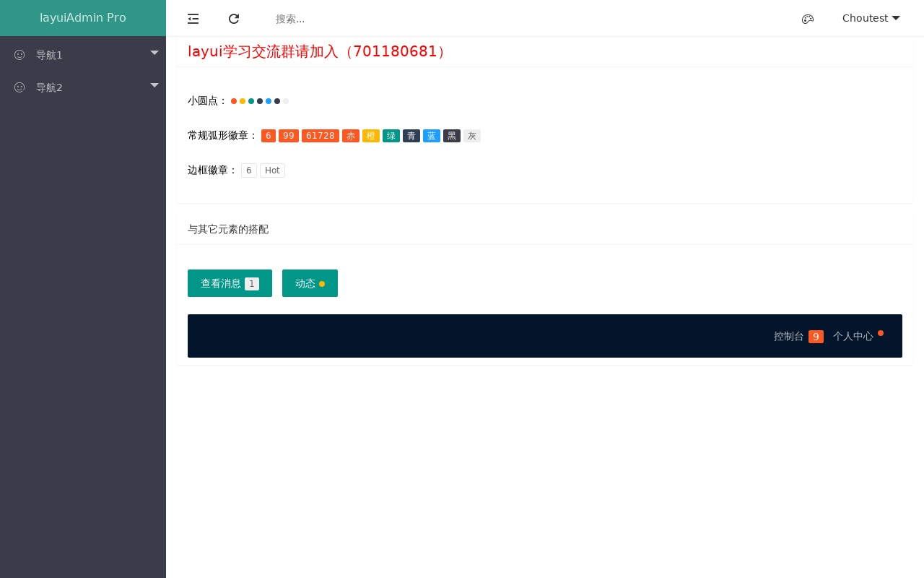The width and height of the screenshot is (924, 578).
Task: Expand the 导航1 dropdown arrow
Action: click(154, 52)
